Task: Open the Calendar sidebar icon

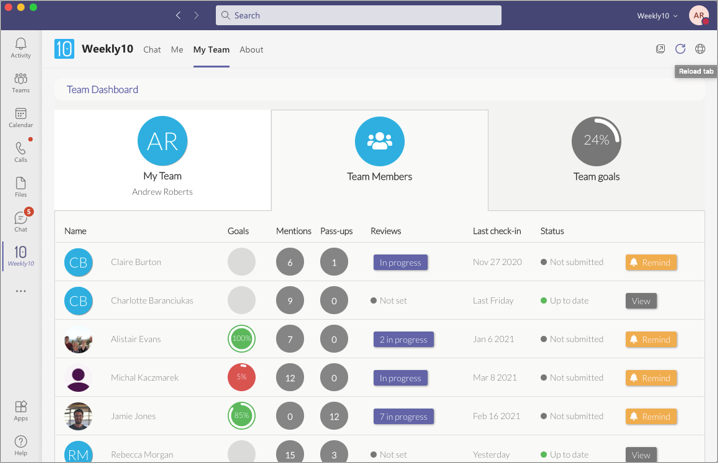Action: (x=21, y=117)
